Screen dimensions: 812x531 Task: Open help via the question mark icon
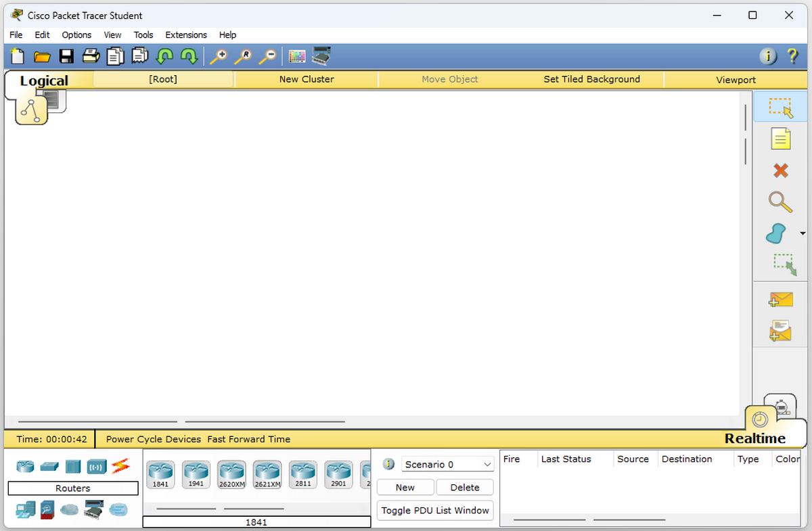[x=792, y=57]
